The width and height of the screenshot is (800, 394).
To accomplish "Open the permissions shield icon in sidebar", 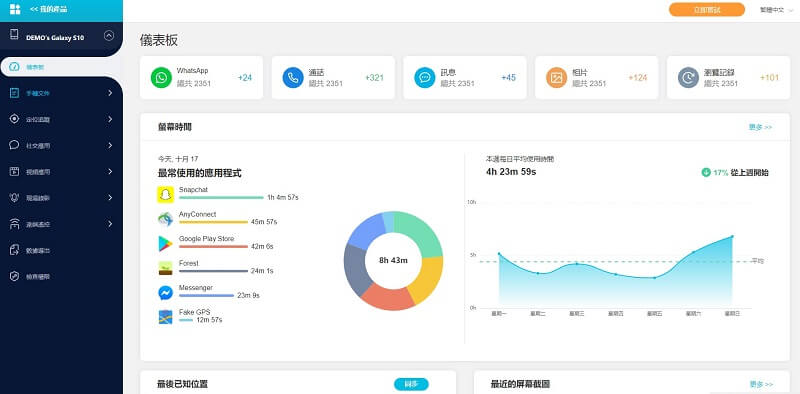I will [x=14, y=276].
